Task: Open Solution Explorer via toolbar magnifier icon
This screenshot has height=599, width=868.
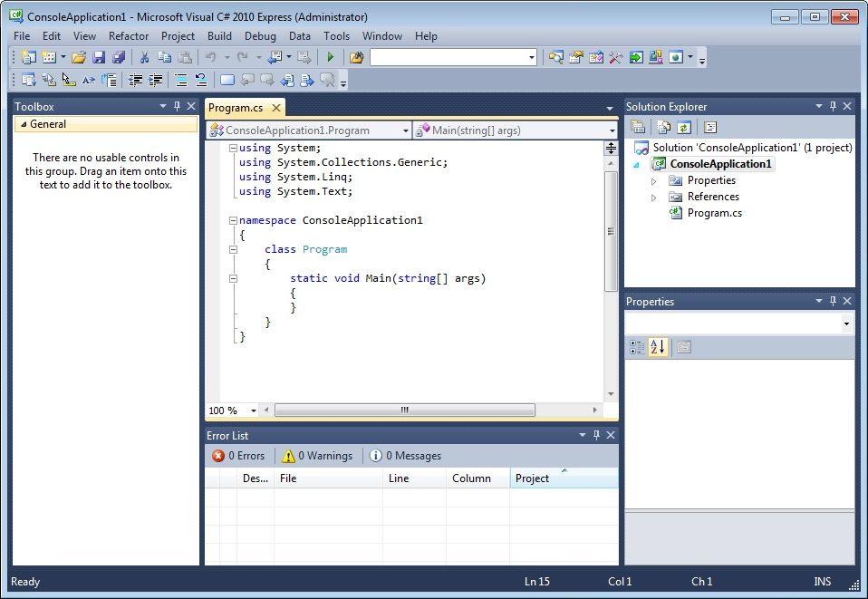Action: tap(555, 57)
